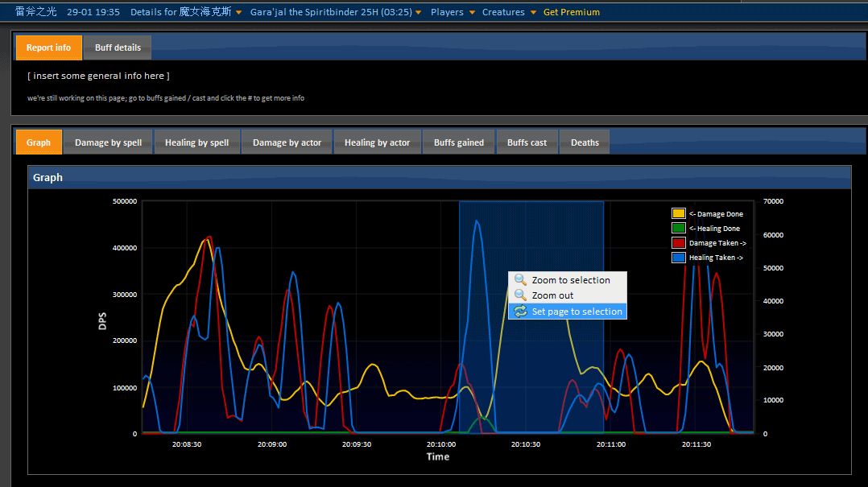This screenshot has height=487, width=868.
Task: Click the 雷斧之光 guild name link
Action: pyautogui.click(x=35, y=11)
